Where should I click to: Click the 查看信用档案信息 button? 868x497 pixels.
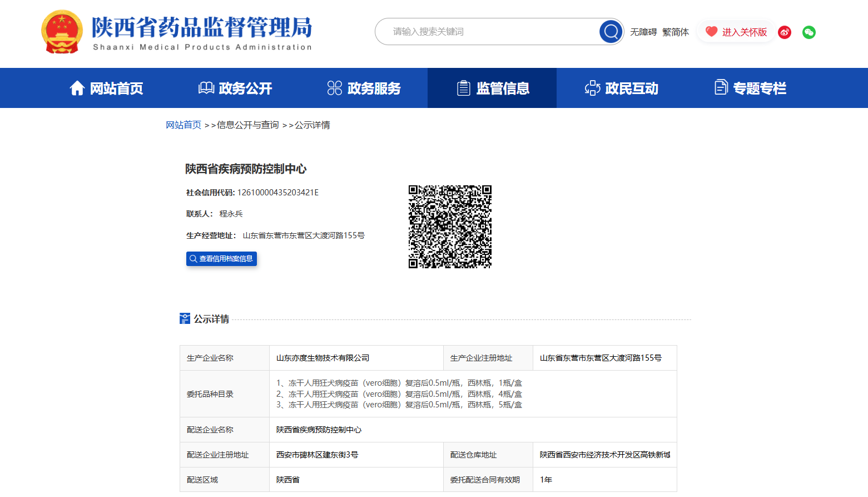tap(221, 259)
